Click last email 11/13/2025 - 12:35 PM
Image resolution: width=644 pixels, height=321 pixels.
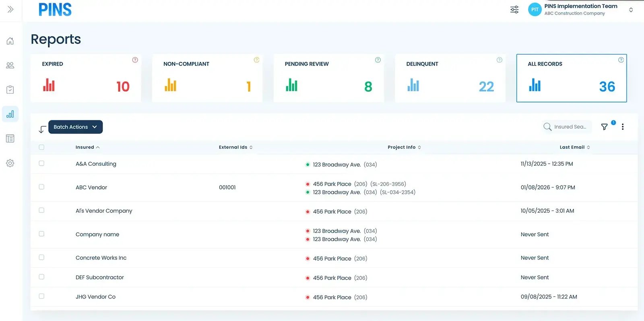[x=547, y=164]
